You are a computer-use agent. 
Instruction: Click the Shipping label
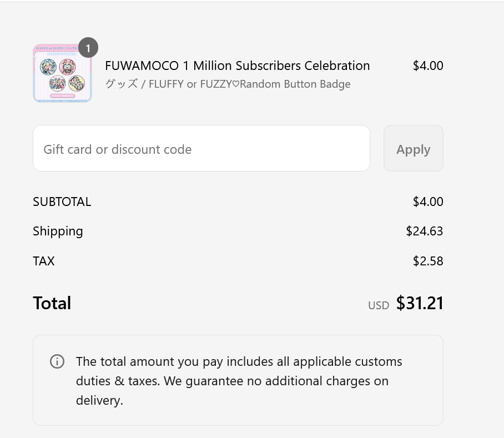pyautogui.click(x=58, y=231)
